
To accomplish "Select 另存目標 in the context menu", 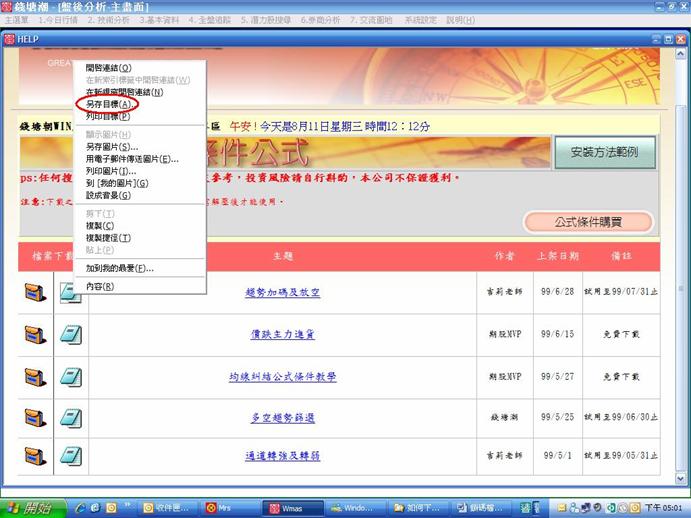I will [x=108, y=104].
